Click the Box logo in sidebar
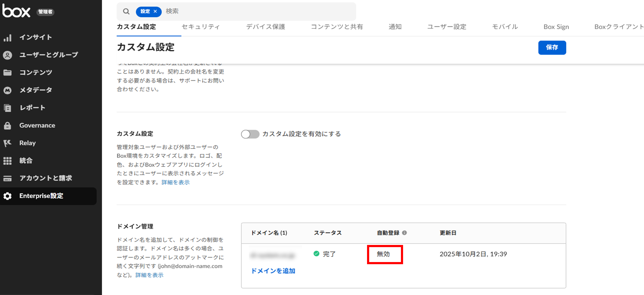The height and width of the screenshot is (295, 644). tap(16, 11)
